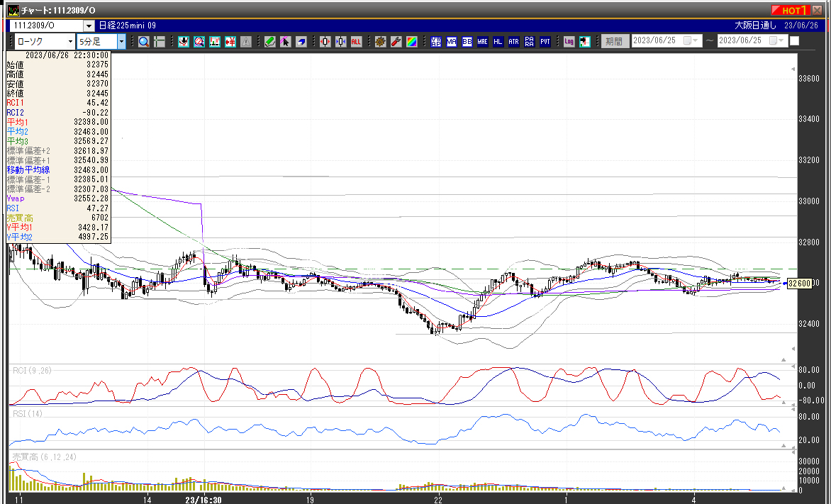Click the Vwap value row in data panel
This screenshot has height=504, width=831.
pyautogui.click(x=57, y=198)
